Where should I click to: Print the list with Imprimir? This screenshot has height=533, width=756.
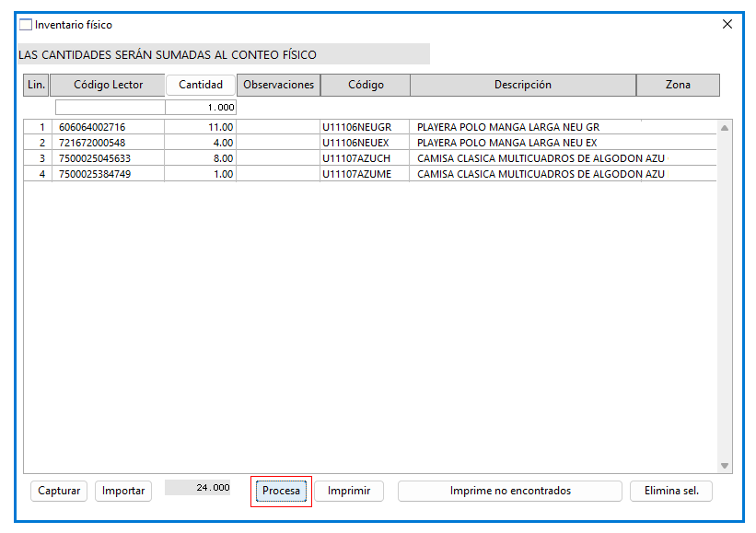coord(349,491)
